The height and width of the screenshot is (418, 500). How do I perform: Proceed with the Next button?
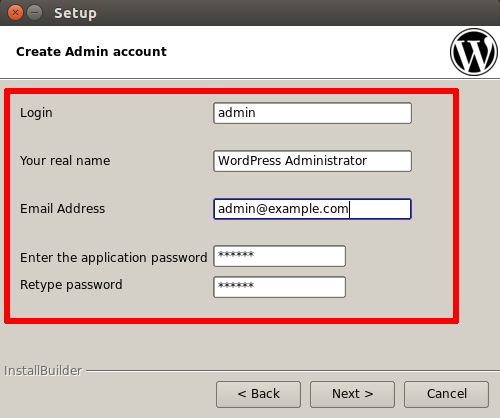(x=352, y=394)
